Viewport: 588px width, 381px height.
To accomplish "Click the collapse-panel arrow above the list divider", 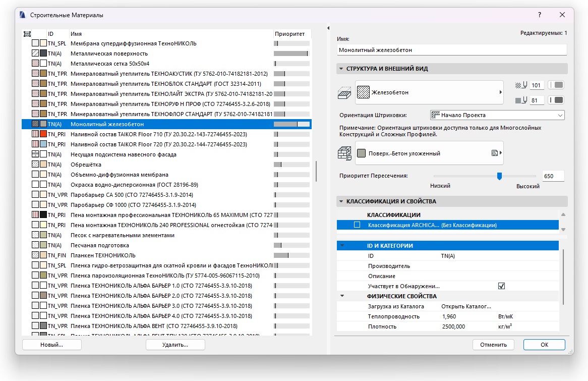I will pos(328,28).
